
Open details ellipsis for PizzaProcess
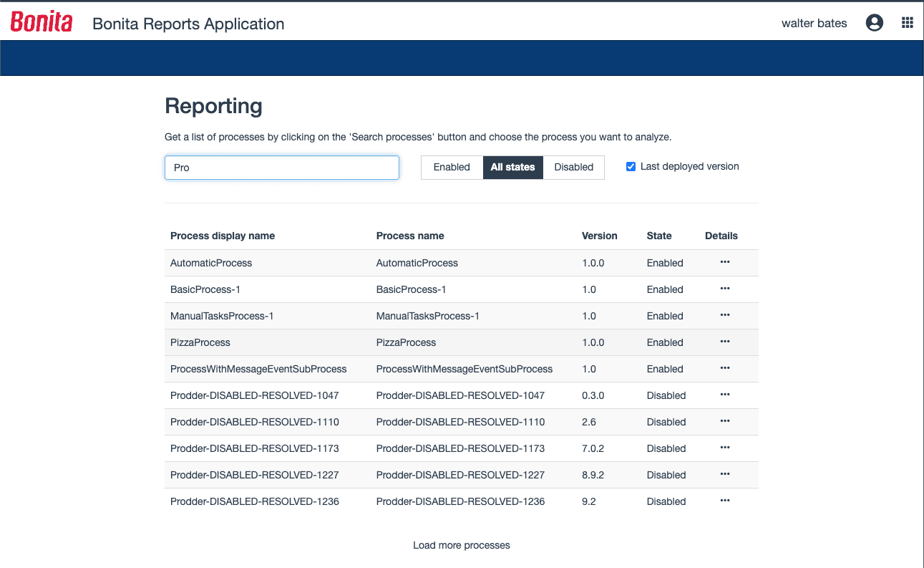click(x=725, y=342)
